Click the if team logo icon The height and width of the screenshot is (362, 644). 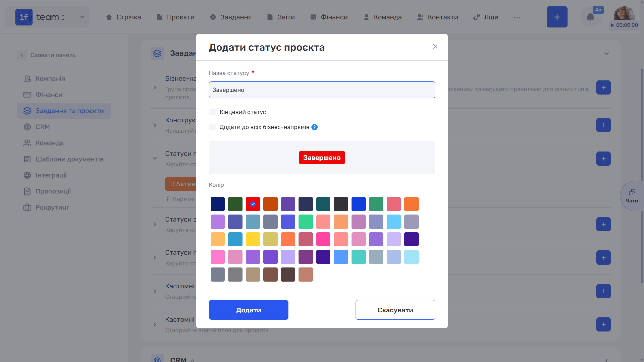pos(24,17)
